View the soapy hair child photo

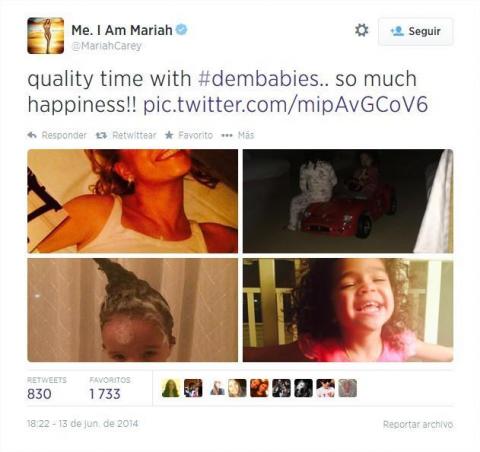coord(133,310)
